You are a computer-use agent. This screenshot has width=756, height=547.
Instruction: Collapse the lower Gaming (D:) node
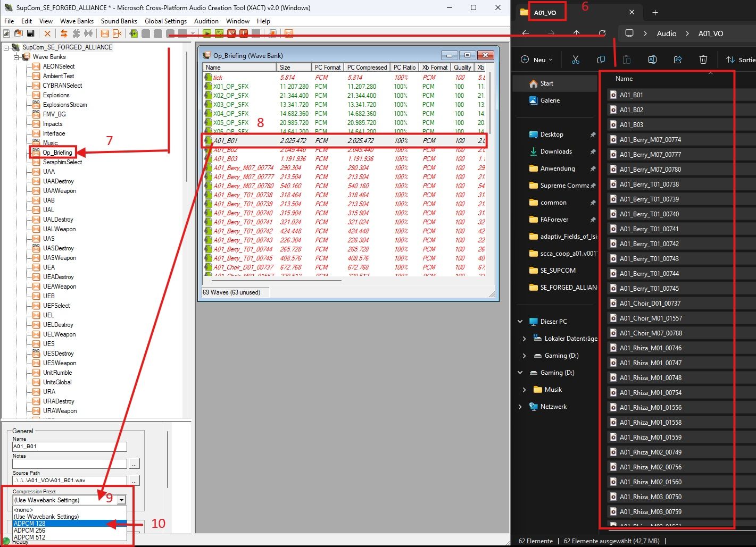(520, 373)
